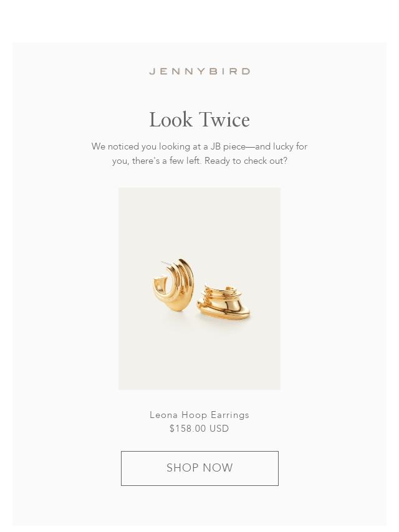399x532 pixels.
Task: Click the $158.00 USD price text
Action: 199,429
